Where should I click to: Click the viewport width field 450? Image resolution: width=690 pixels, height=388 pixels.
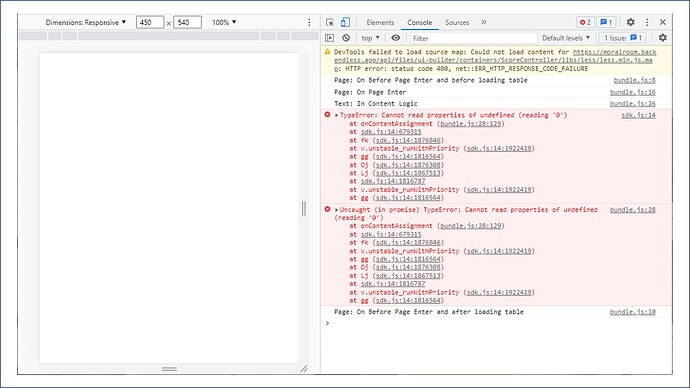(x=150, y=22)
